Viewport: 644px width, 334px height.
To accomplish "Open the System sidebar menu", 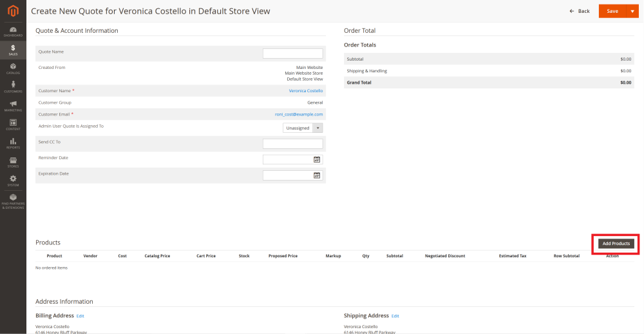I will click(x=13, y=181).
